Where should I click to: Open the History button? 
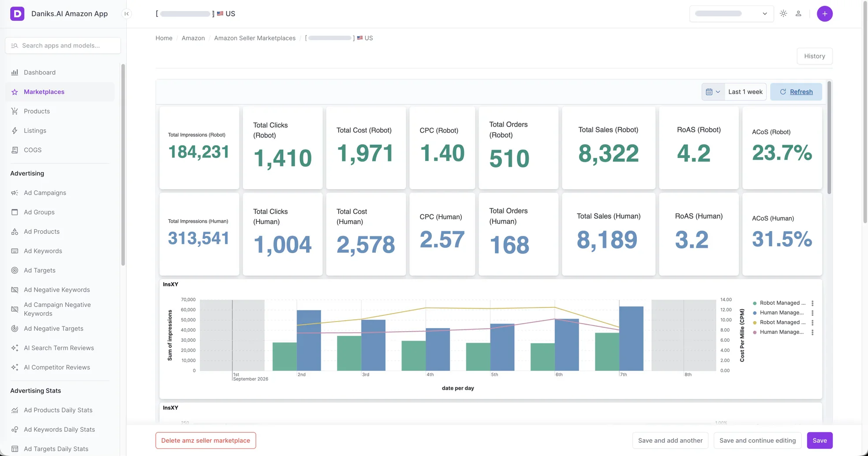[815, 56]
